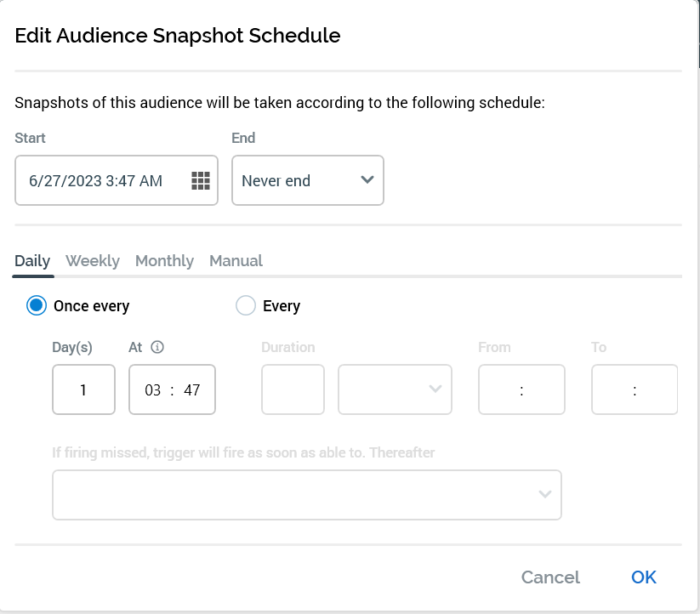
Task: Switch to the Daily tab
Action: (x=32, y=261)
